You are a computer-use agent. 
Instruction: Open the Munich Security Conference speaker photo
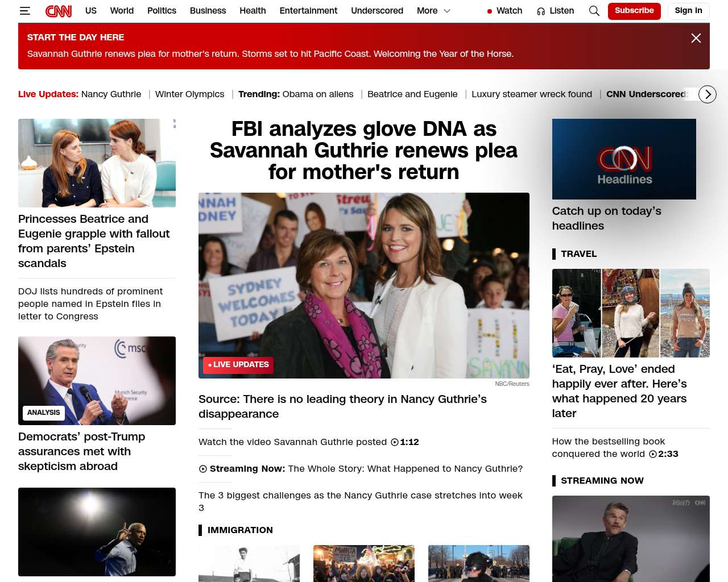pos(97,381)
